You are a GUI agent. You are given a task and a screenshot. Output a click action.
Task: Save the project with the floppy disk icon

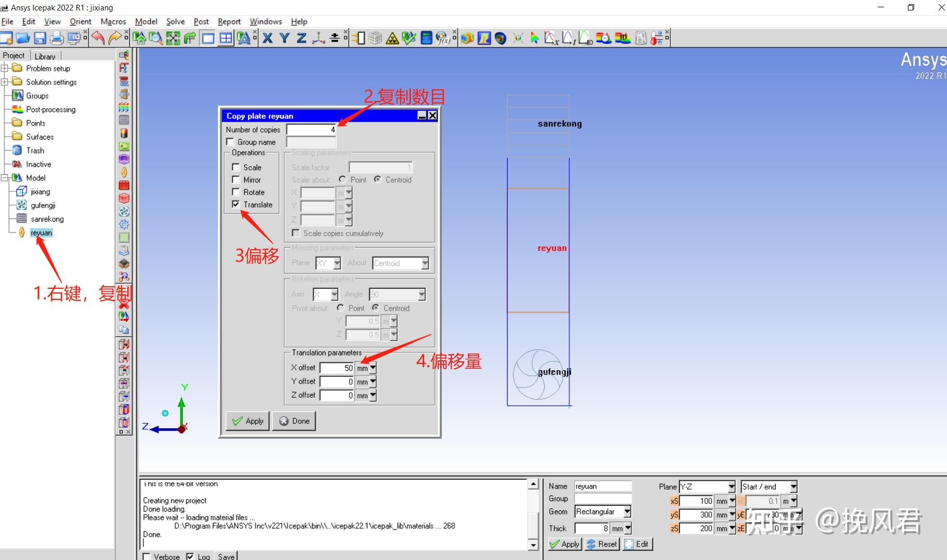click(40, 38)
